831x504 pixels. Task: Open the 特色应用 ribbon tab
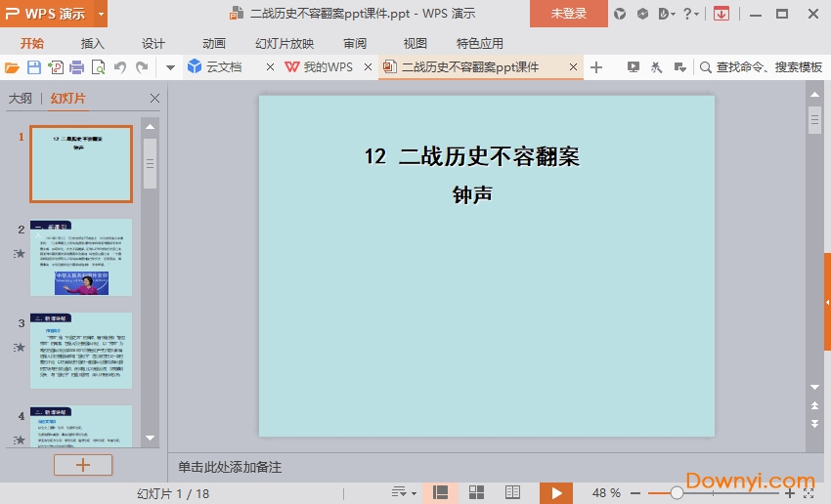tap(480, 43)
